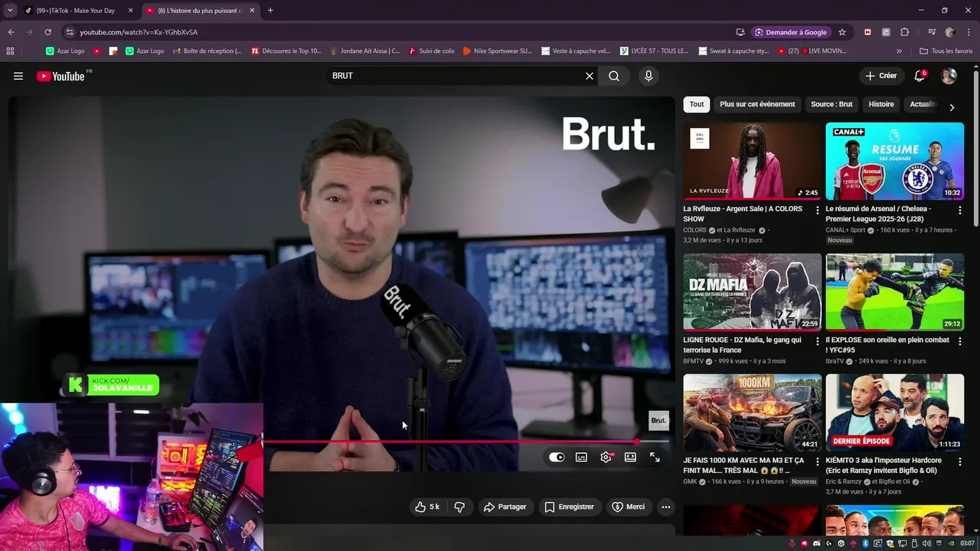This screenshot has width=980, height=551.
Task: Open Bluetooth tray icon
Action: (x=865, y=543)
